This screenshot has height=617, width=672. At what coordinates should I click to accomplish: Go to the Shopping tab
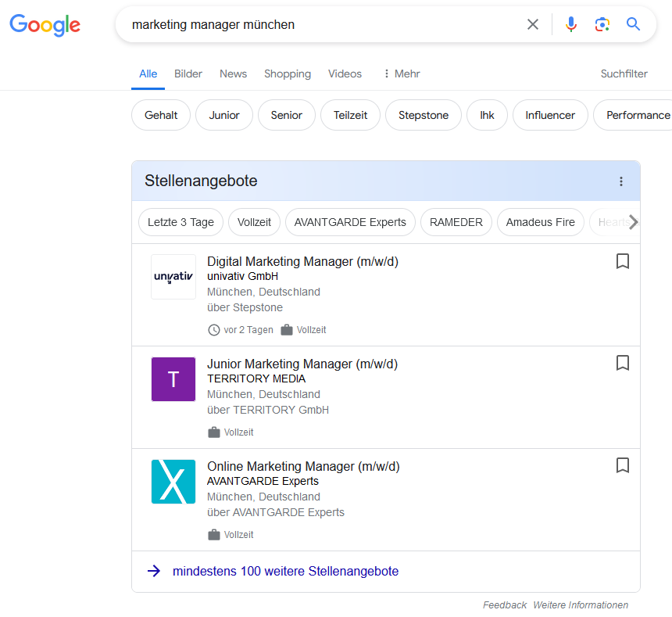tap(288, 74)
